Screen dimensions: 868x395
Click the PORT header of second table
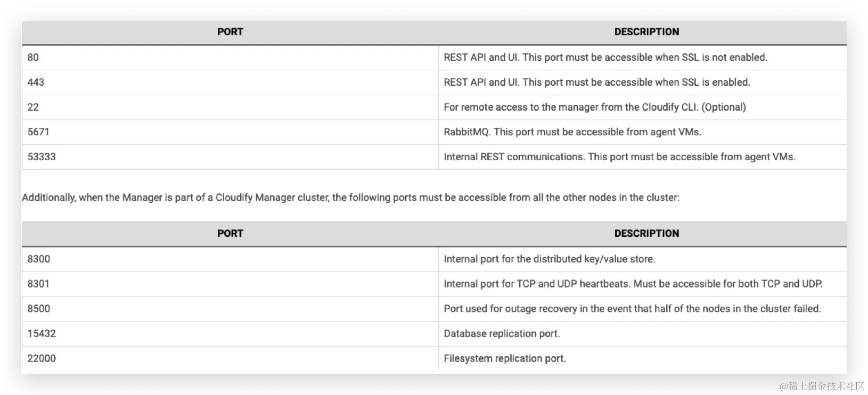(230, 234)
